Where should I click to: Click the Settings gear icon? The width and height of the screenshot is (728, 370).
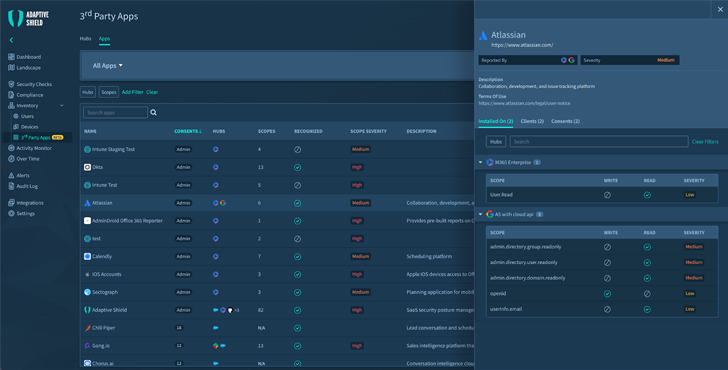(x=11, y=214)
